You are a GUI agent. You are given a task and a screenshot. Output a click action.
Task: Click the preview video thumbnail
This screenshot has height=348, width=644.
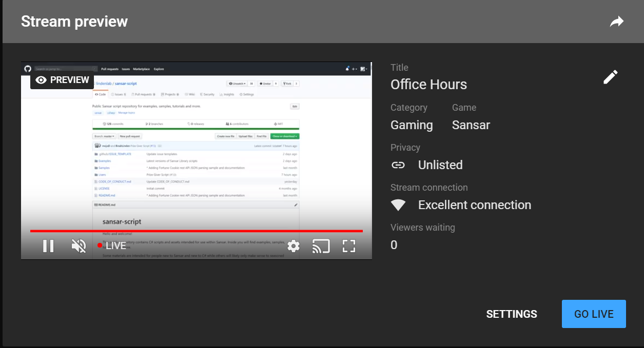point(196,154)
